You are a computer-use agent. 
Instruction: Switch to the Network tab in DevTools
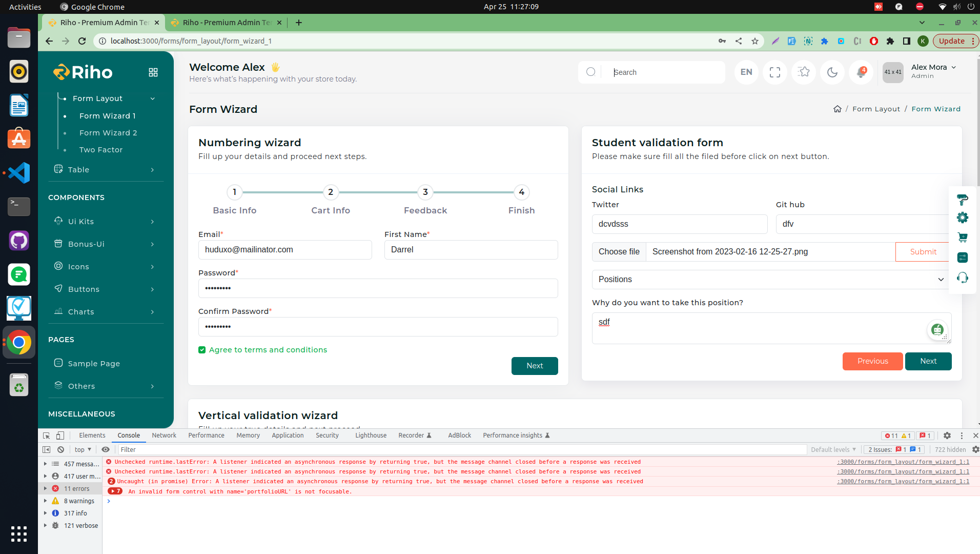[x=164, y=436]
